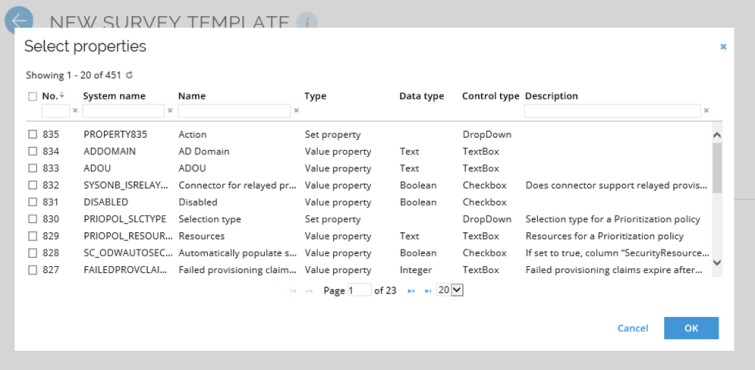Clear the Name filter x icon

tap(296, 111)
